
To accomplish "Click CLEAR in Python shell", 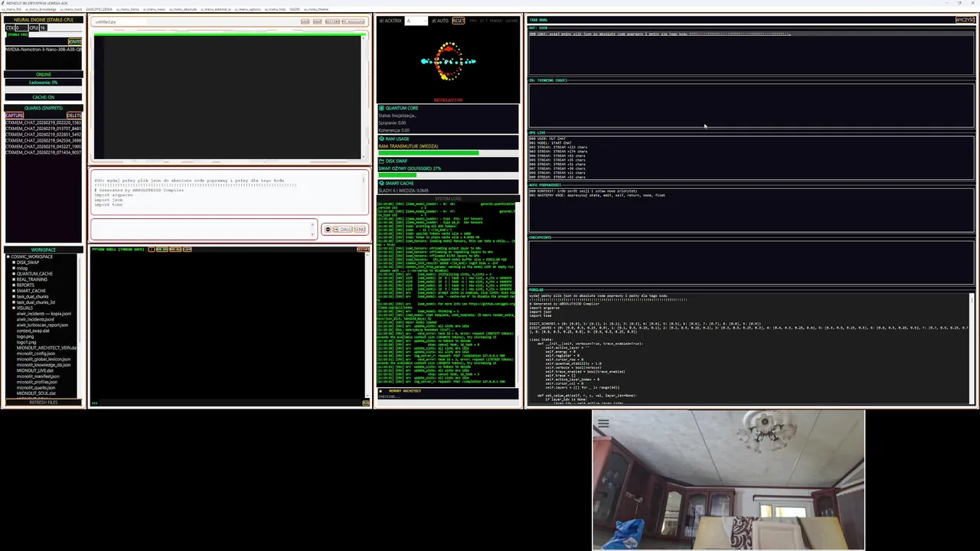I will 187,249.
